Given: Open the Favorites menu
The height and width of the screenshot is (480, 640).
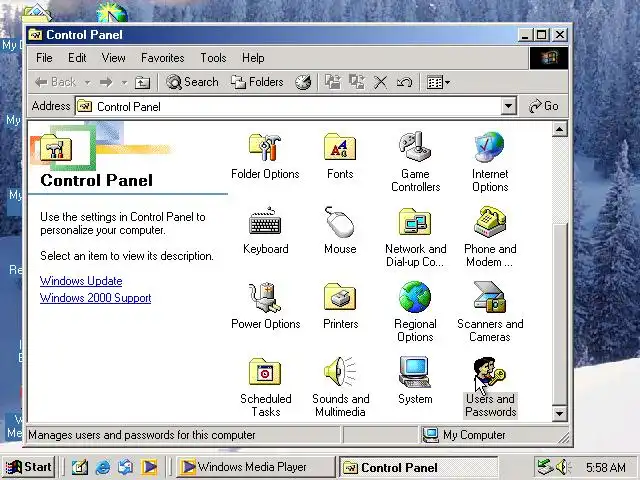Looking at the screenshot, I should 162,58.
